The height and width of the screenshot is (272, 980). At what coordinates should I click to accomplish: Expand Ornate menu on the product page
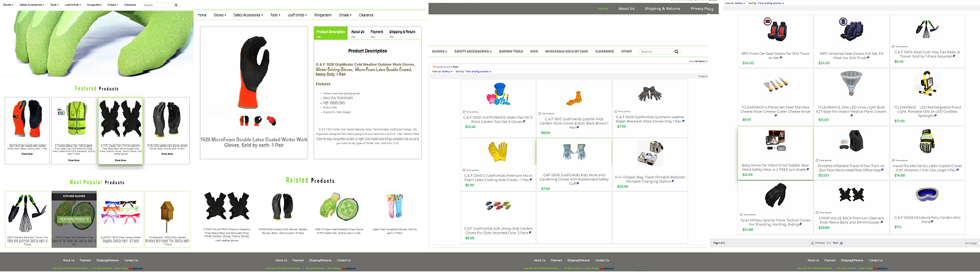pos(345,15)
